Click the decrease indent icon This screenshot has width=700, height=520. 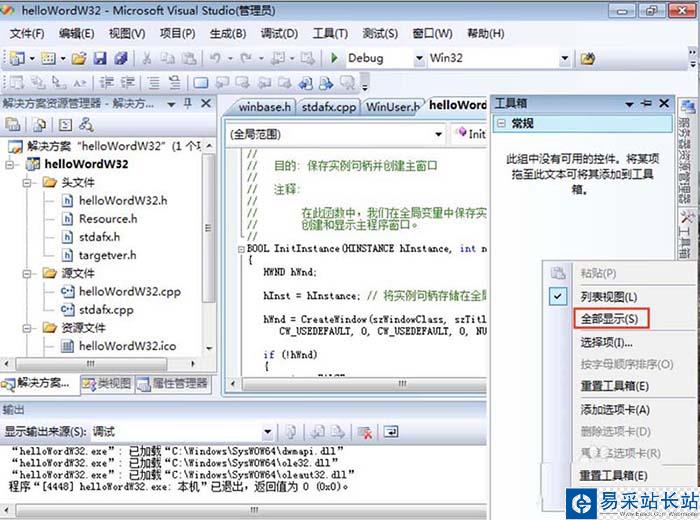[x=106, y=83]
